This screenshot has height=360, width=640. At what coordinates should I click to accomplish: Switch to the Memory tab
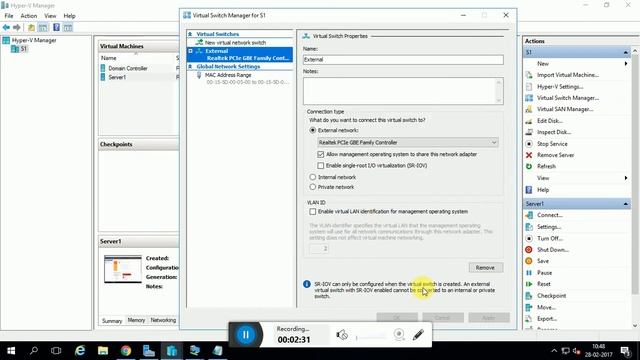(x=136, y=320)
